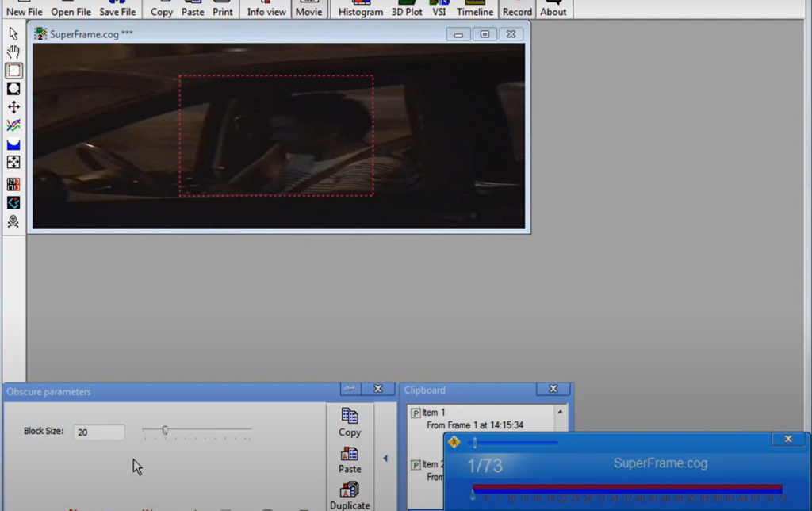Toggle the Movie mode toolbar button

click(x=309, y=8)
